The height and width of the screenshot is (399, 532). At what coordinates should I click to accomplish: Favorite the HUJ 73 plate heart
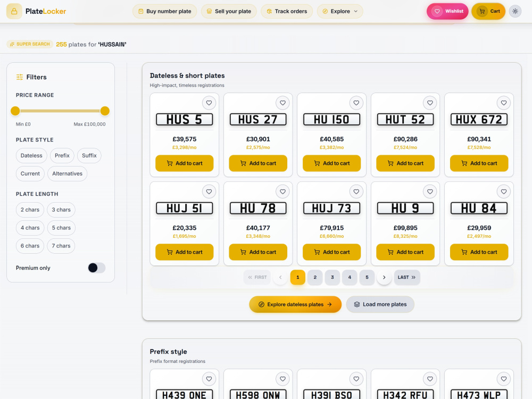coord(356,192)
